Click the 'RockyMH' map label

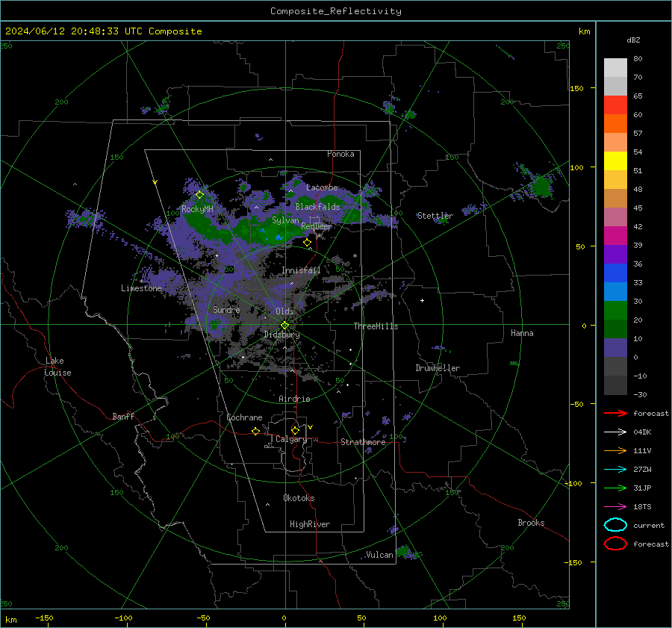tap(197, 209)
